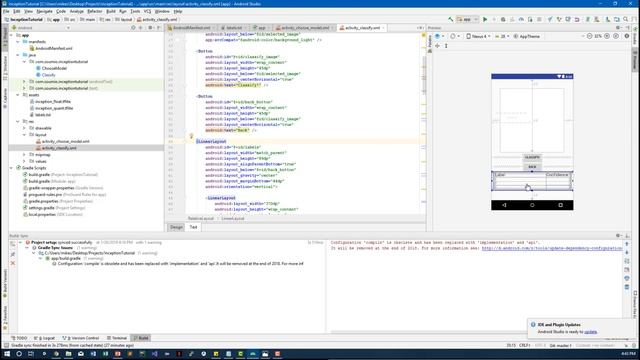Click CLASSIFY button in layout preview

pyautogui.click(x=532, y=157)
